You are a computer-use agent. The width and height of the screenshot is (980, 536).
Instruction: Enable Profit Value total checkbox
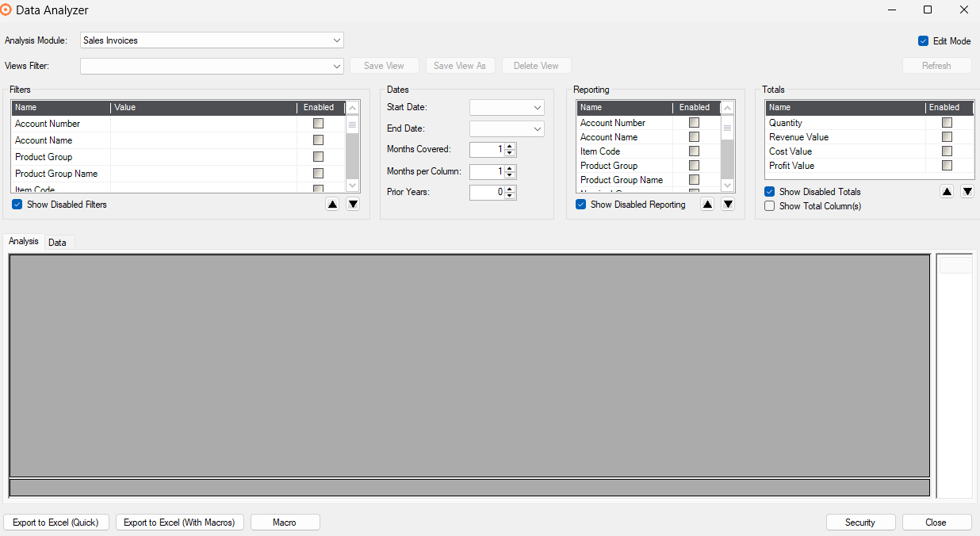[x=947, y=166]
